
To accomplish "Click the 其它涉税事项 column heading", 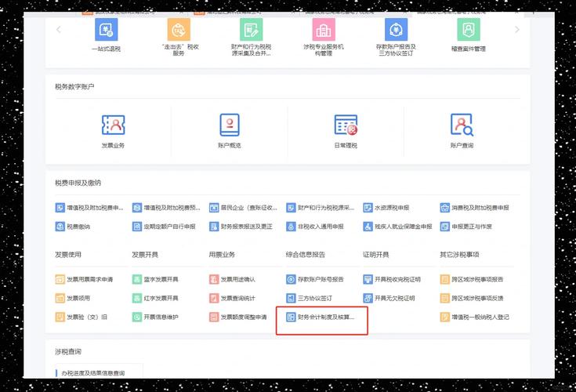I will pyautogui.click(x=459, y=254).
